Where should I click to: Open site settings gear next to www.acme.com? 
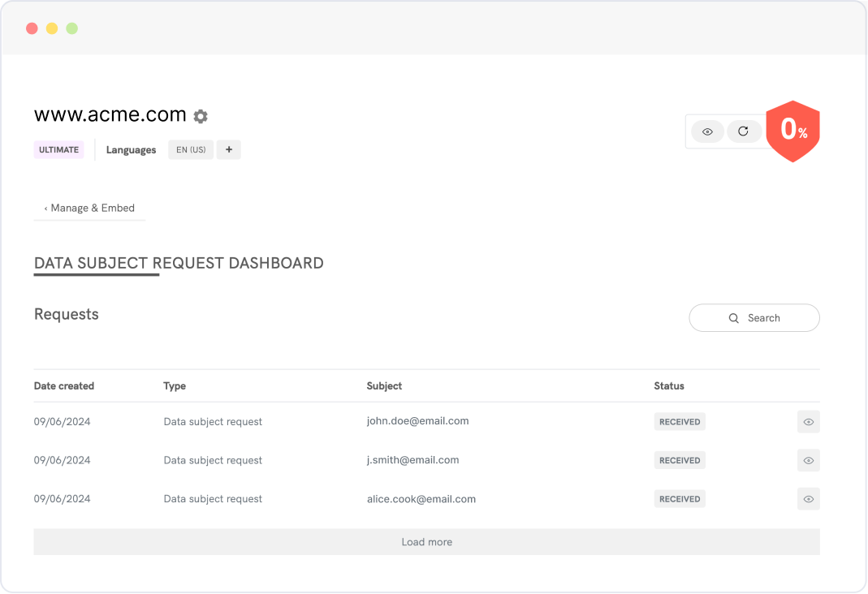pos(201,116)
